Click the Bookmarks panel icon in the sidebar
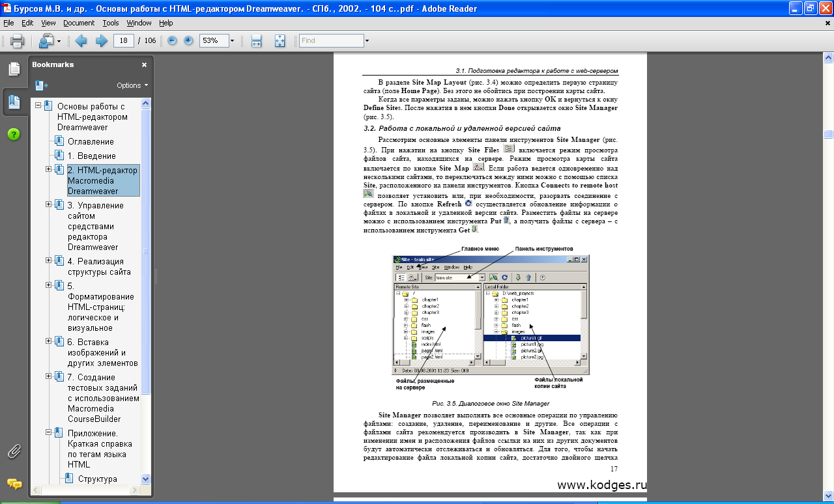Viewport: 834px width, 504px height. pos(14,101)
